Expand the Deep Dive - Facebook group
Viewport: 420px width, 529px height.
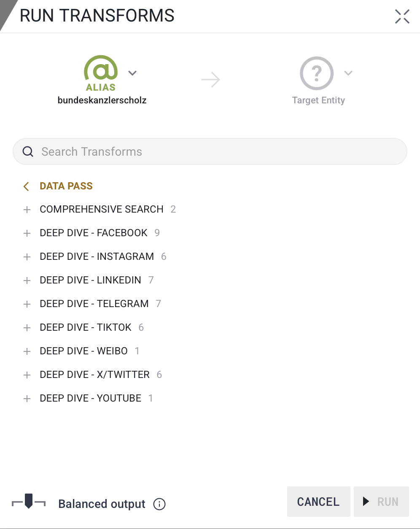[x=27, y=233]
